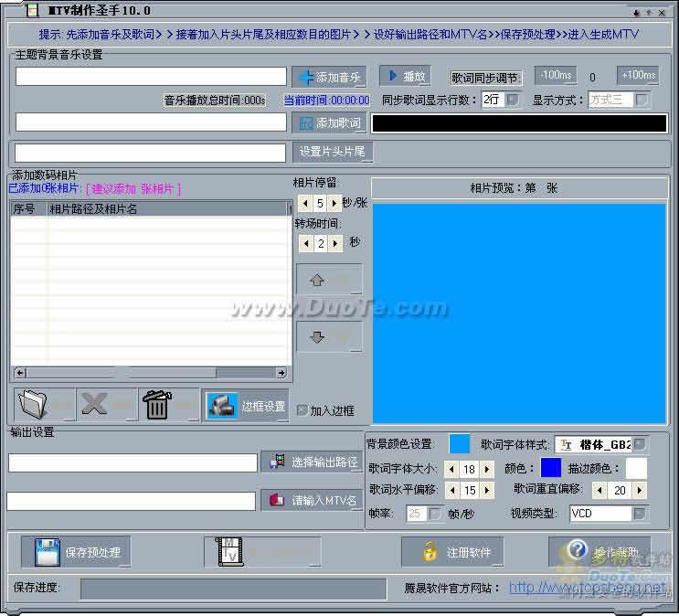Increase the photo stay seconds (相片停留) stepper

(334, 203)
